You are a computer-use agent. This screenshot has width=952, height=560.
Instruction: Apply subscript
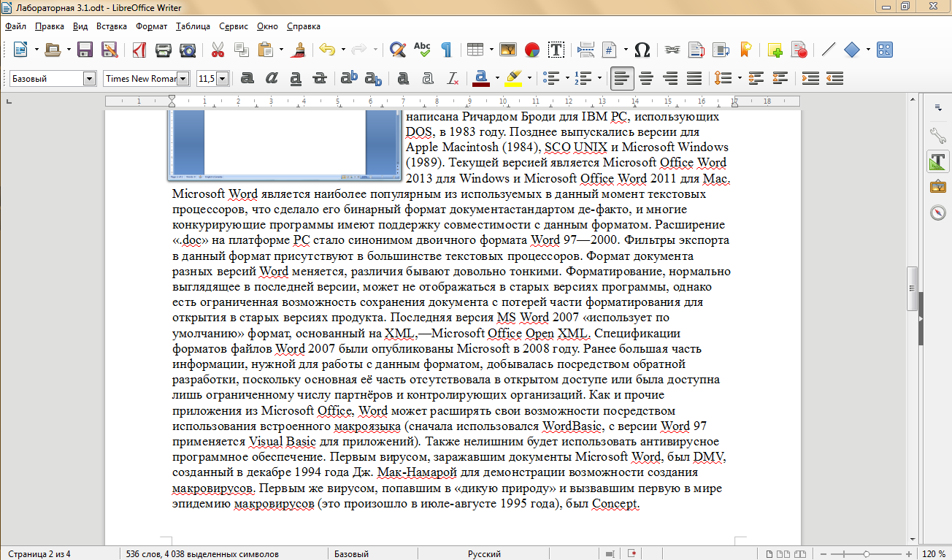pos(373,78)
